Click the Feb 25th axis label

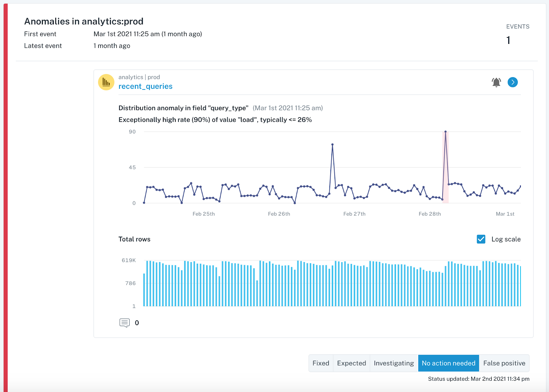(x=203, y=214)
